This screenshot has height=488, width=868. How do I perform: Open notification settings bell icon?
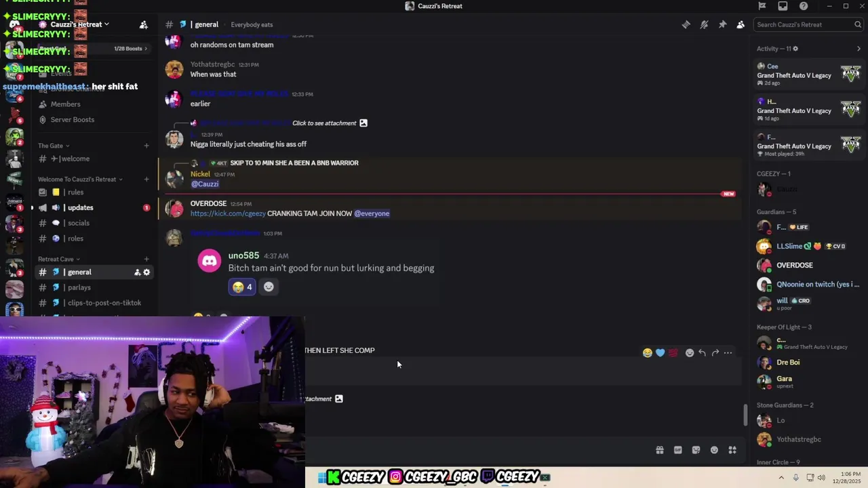(x=704, y=24)
